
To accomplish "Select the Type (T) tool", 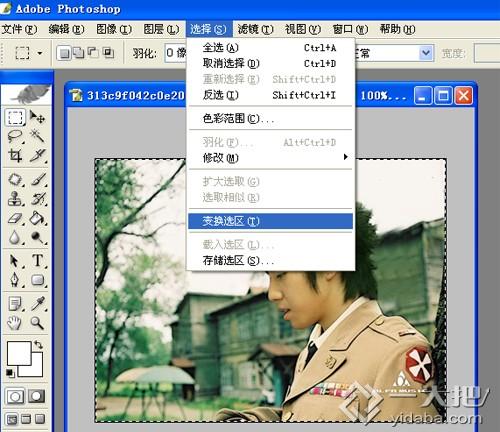I will pos(37,260).
